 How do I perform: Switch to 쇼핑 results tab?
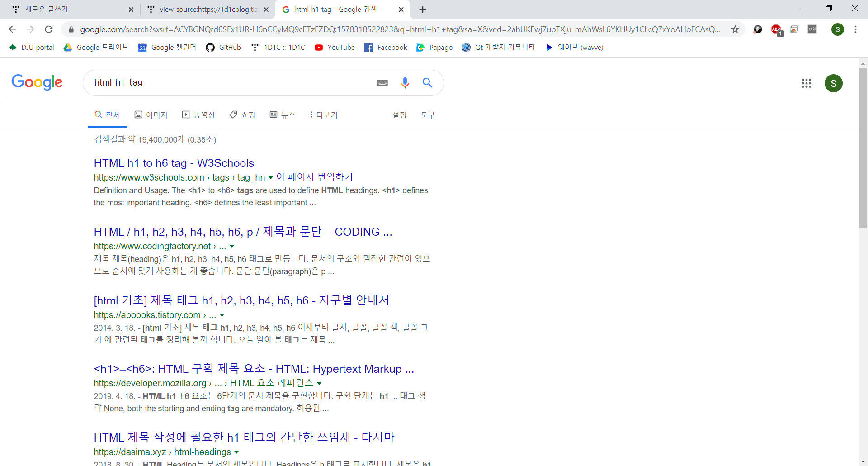[x=242, y=115]
